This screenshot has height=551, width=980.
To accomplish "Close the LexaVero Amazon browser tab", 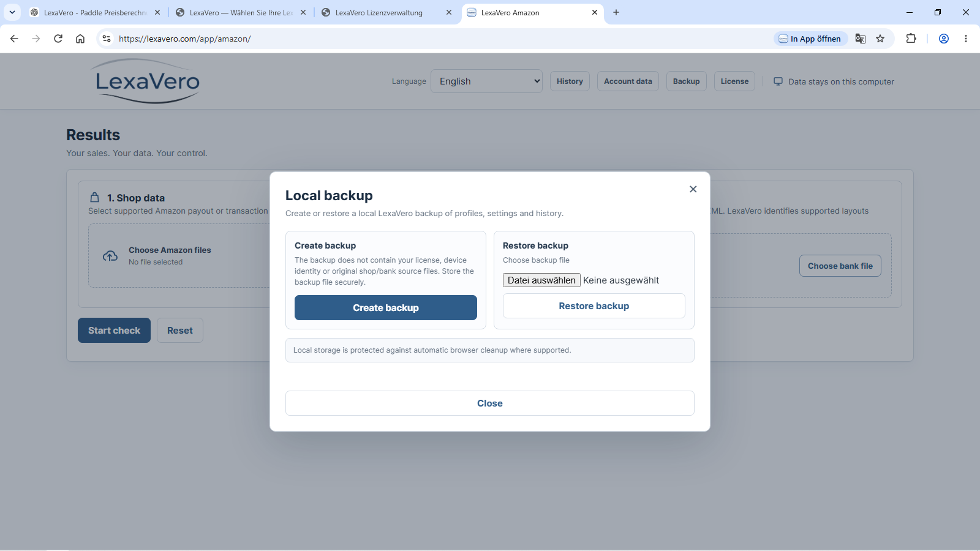I will [x=595, y=12].
